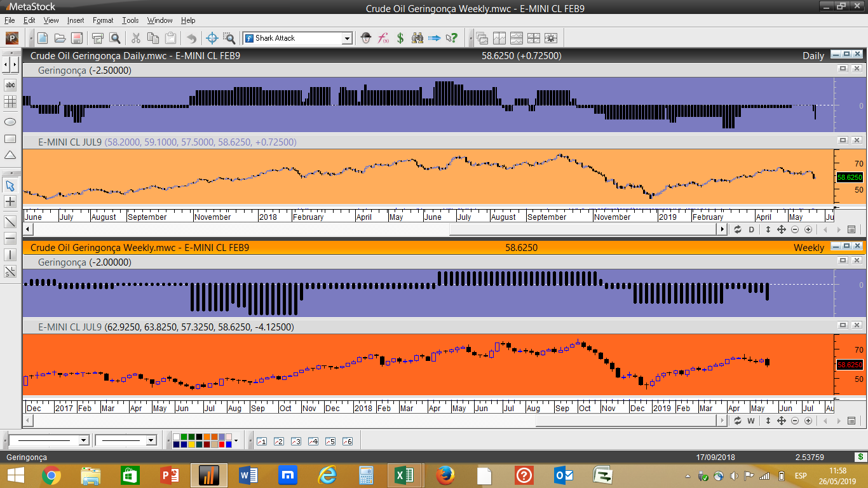Screen dimensions: 868x488
Task: Open Excel from the Windows taskbar
Action: tap(403, 475)
